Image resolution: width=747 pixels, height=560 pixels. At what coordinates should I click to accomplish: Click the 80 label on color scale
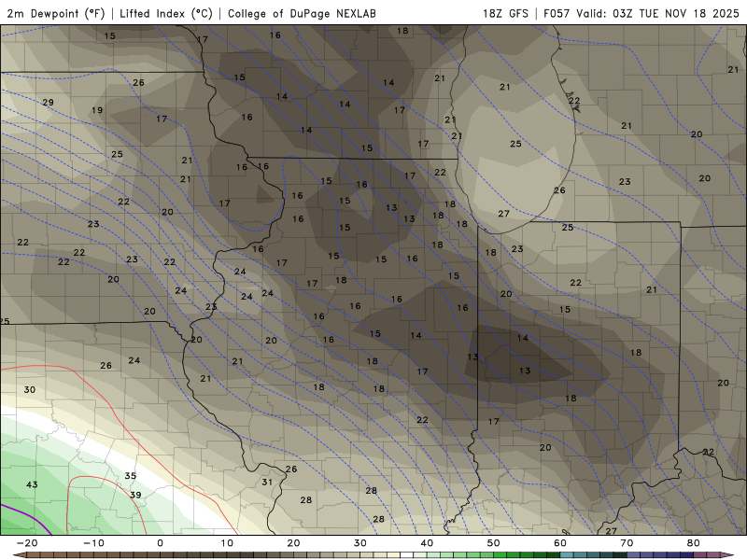click(x=694, y=543)
